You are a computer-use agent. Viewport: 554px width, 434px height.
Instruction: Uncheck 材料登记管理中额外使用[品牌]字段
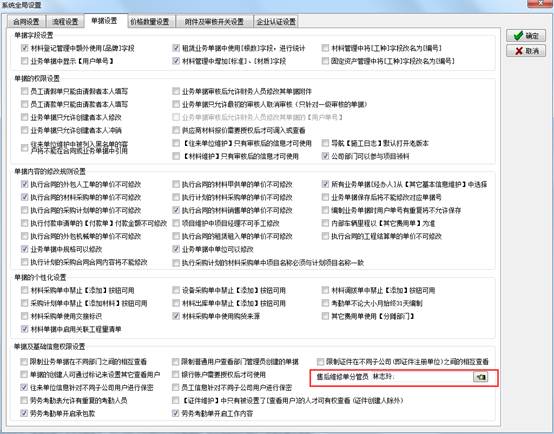(24, 48)
